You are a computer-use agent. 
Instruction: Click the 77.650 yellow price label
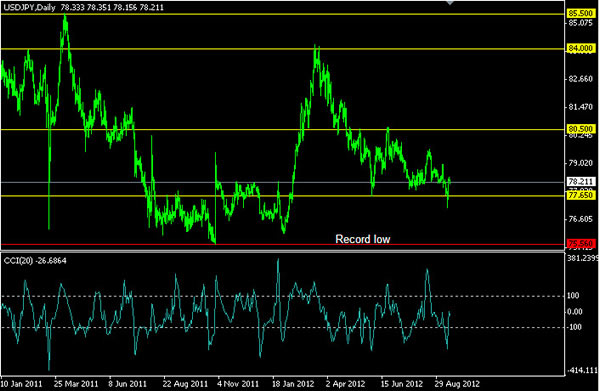580,196
